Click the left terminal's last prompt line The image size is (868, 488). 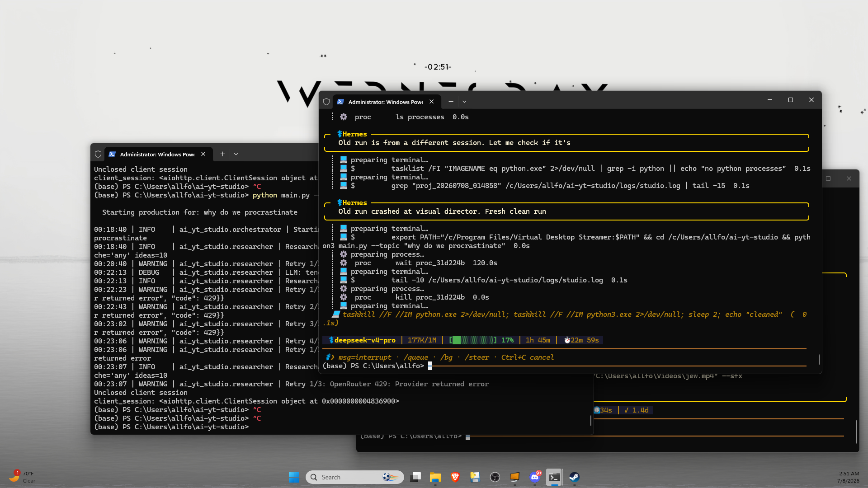click(x=171, y=427)
